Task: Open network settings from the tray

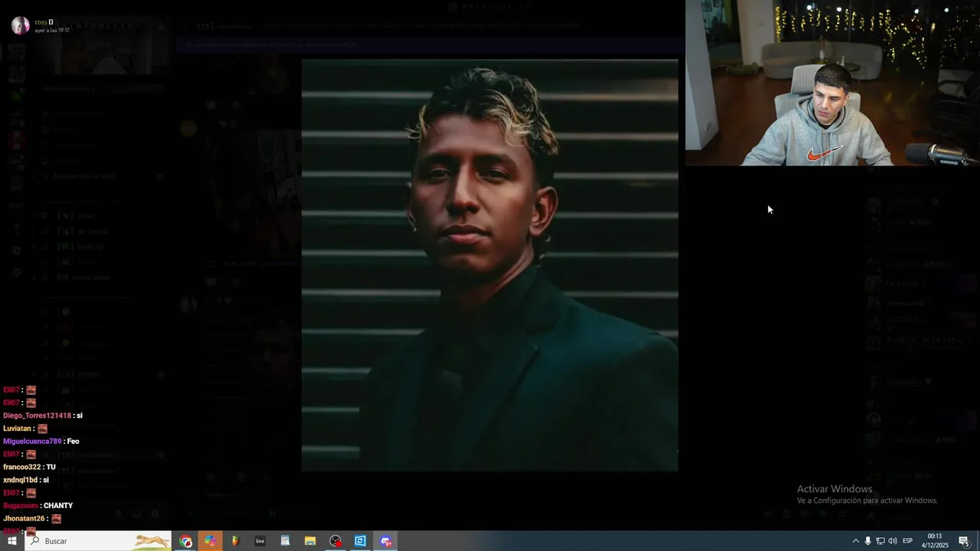Action: pos(880,541)
